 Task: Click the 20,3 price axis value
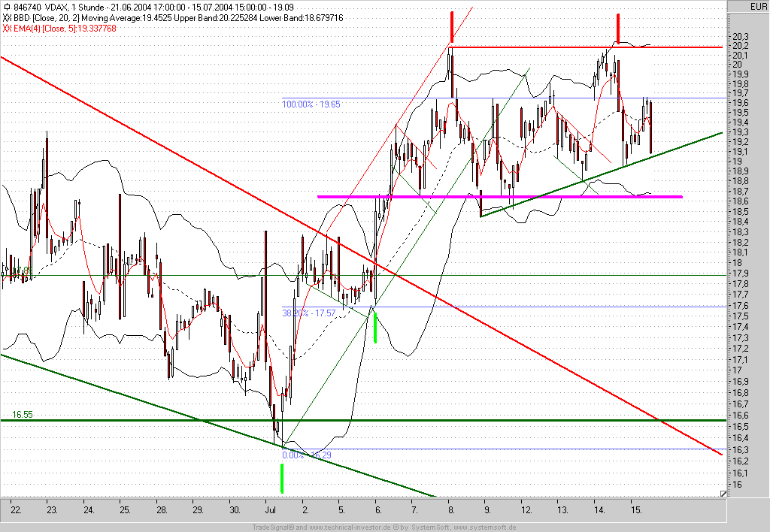741,36
